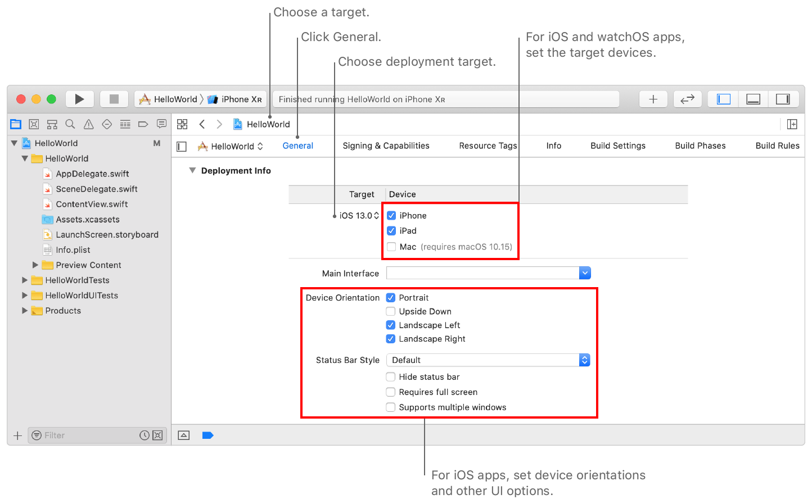This screenshot has height=504, width=812.
Task: Open the Debug navigator
Action: [x=125, y=124]
